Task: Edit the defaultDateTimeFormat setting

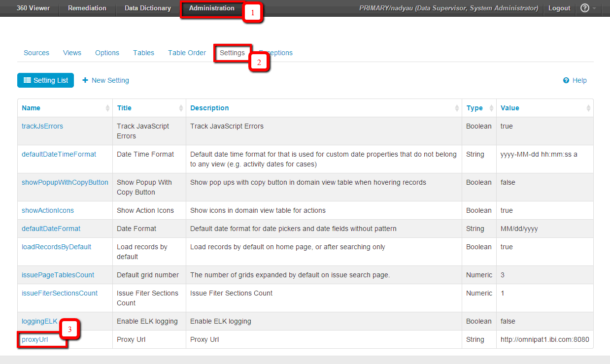Action: tap(59, 154)
